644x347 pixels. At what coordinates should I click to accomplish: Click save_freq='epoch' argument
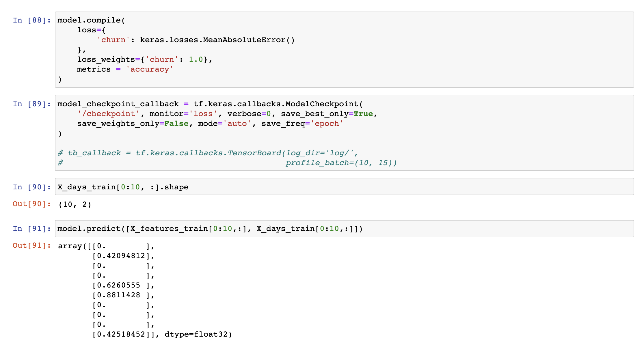pyautogui.click(x=302, y=124)
